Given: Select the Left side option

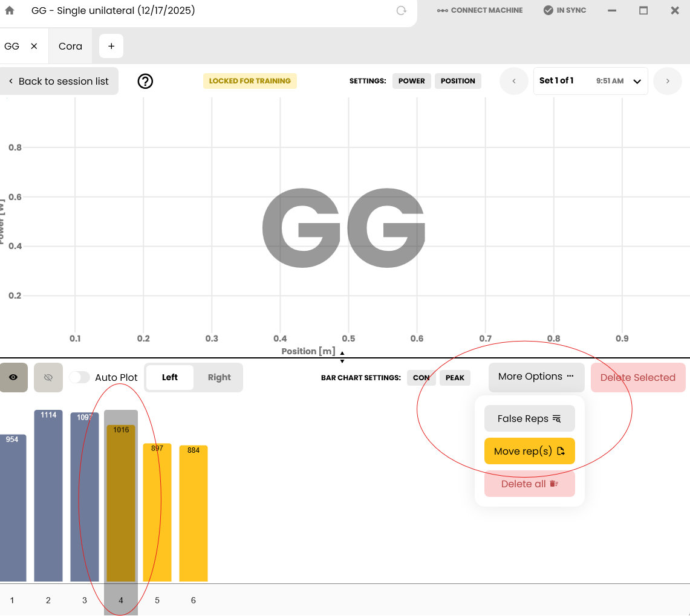Looking at the screenshot, I should click(x=169, y=378).
